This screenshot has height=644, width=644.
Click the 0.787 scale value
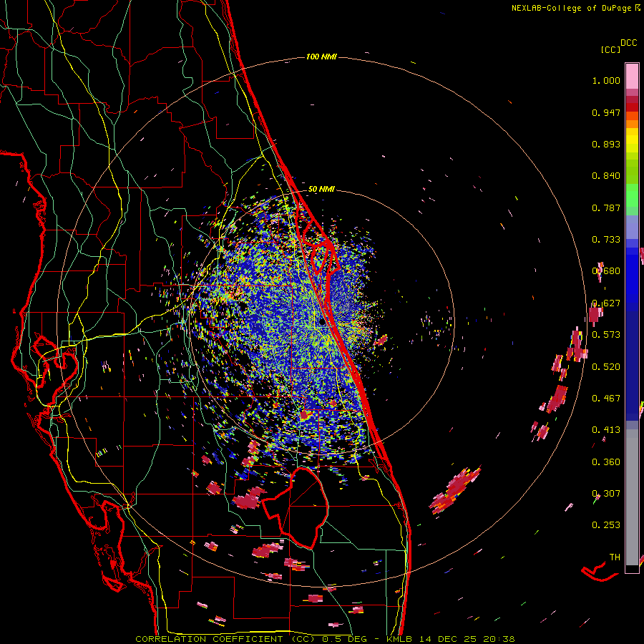click(606, 208)
